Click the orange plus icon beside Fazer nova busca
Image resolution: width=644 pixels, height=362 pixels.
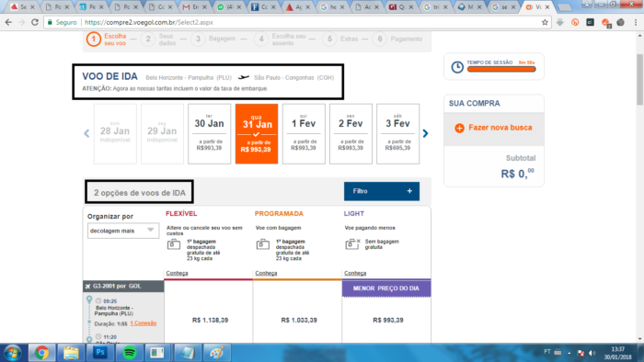pos(460,128)
